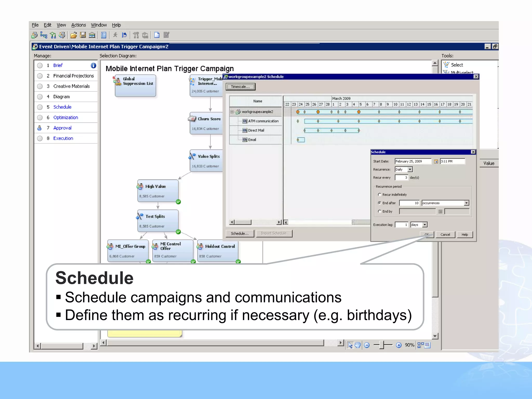Click the High Value node icon
The width and height of the screenshot is (532, 399).
coord(140,186)
